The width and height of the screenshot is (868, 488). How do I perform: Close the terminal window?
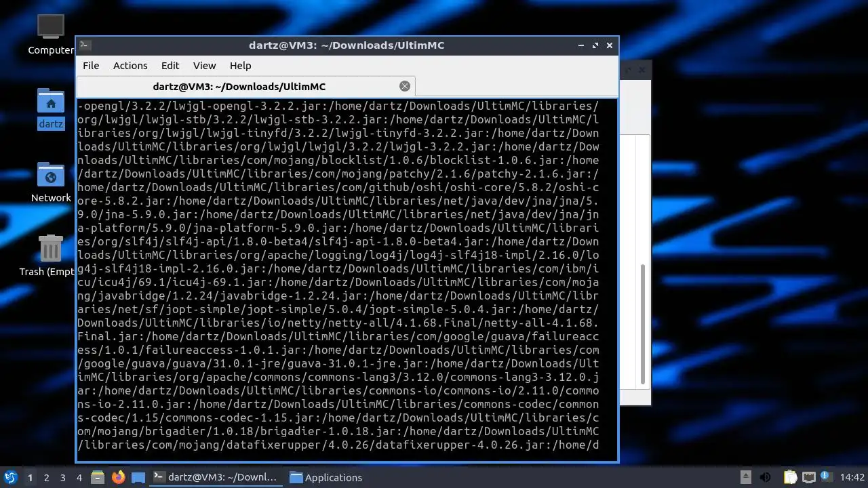pyautogui.click(x=610, y=45)
